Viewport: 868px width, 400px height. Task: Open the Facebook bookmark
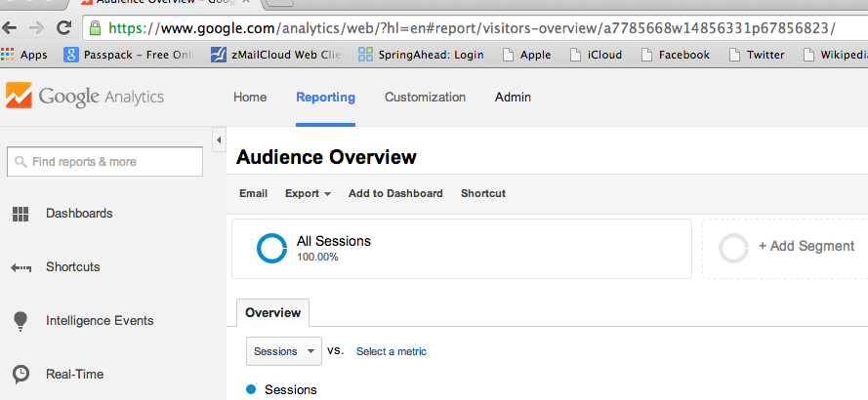(x=676, y=55)
